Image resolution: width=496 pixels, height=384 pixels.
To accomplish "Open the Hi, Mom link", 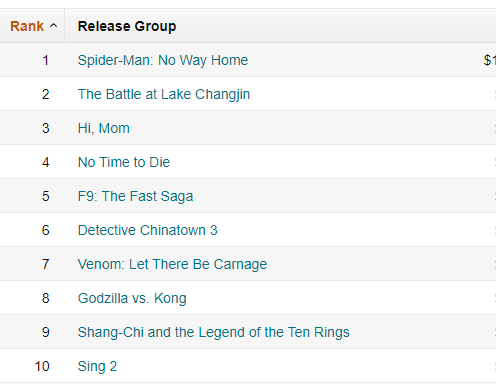I will point(104,128).
